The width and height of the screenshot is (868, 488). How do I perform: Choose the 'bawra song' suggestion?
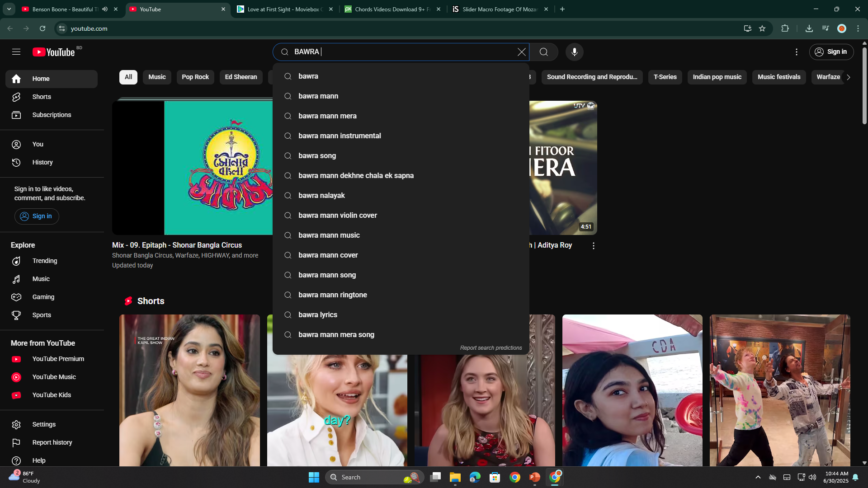point(401,156)
